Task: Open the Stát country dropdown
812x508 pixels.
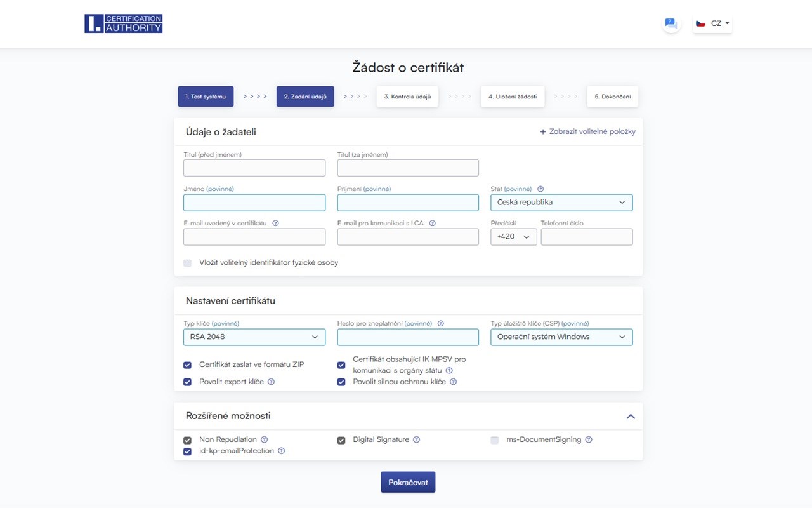Action: (x=561, y=203)
